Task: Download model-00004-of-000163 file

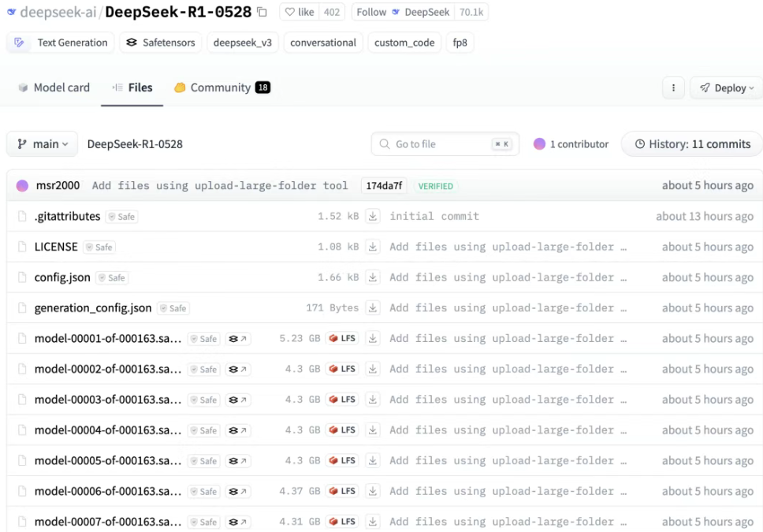Action: pyautogui.click(x=373, y=430)
